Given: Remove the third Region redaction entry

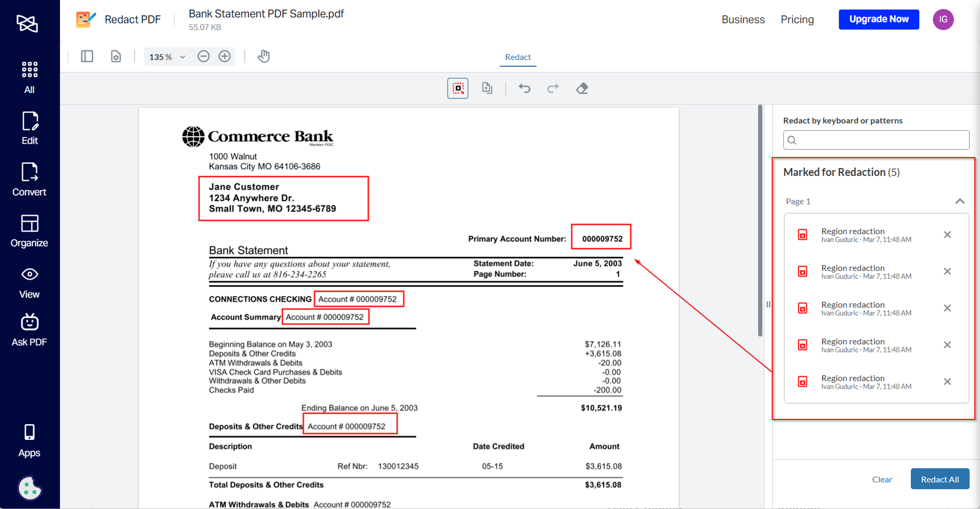Looking at the screenshot, I should point(947,308).
